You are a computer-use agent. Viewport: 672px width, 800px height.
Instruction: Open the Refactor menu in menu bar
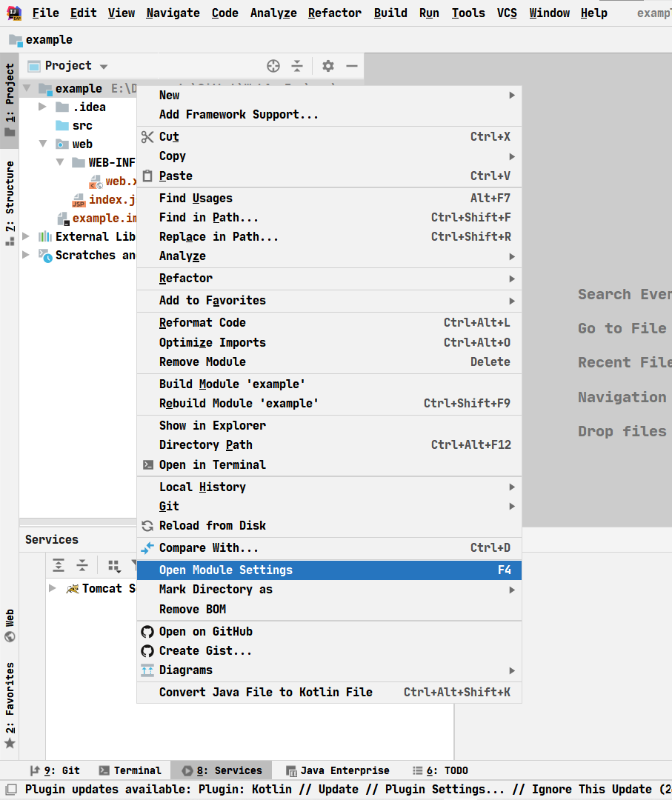pos(334,13)
